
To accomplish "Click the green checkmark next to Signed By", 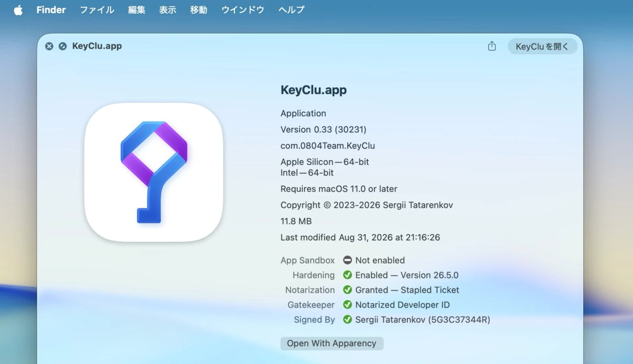I will (348, 319).
